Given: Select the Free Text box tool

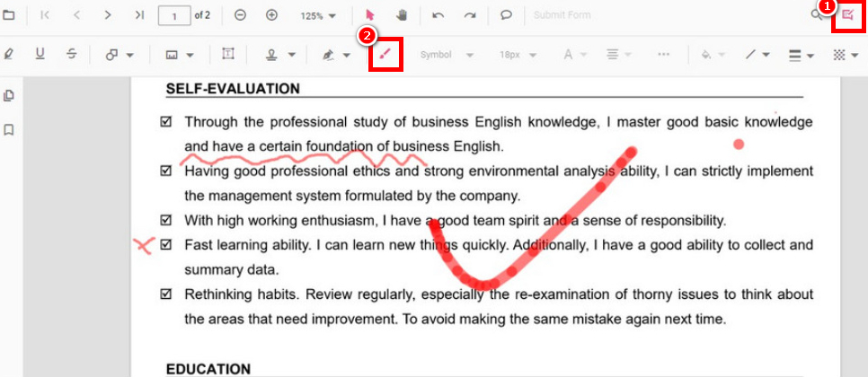Looking at the screenshot, I should coord(228,55).
